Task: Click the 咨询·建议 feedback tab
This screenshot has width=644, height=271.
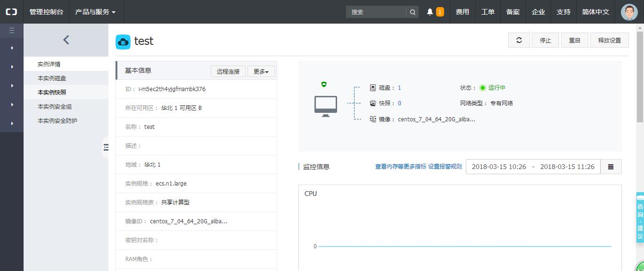Action: tap(640, 218)
